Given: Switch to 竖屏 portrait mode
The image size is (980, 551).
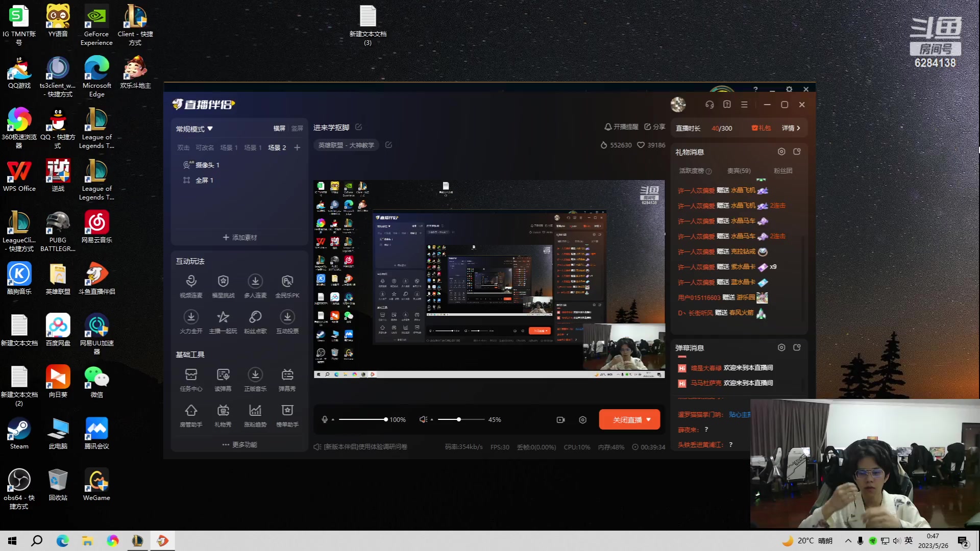Looking at the screenshot, I should [x=297, y=129].
